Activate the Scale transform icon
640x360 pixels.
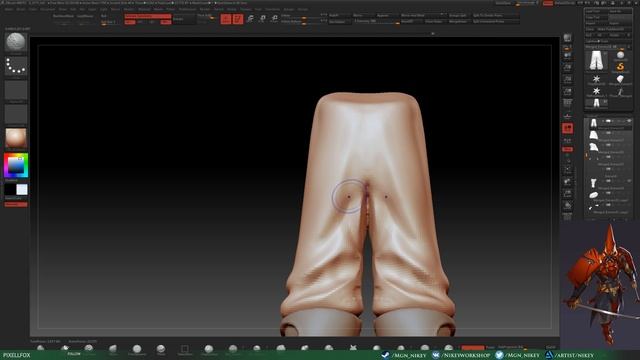click(x=262, y=19)
